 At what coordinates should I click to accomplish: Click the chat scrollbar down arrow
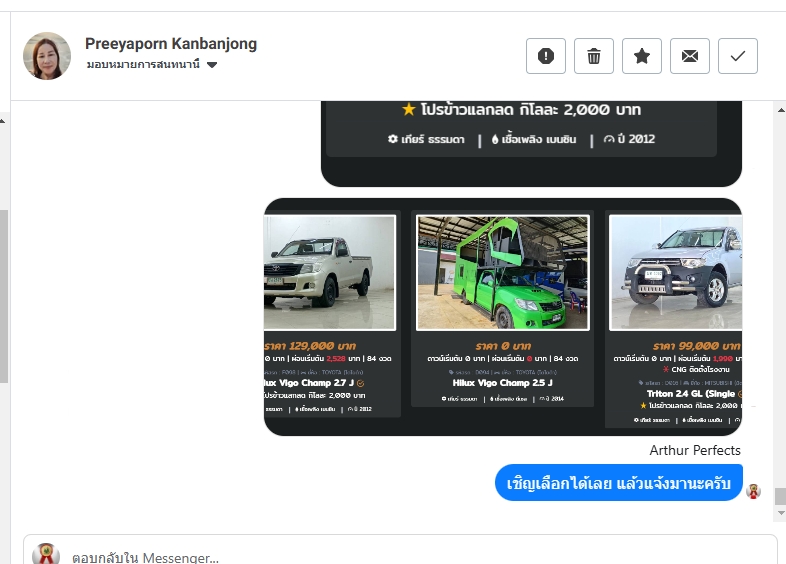[780, 513]
